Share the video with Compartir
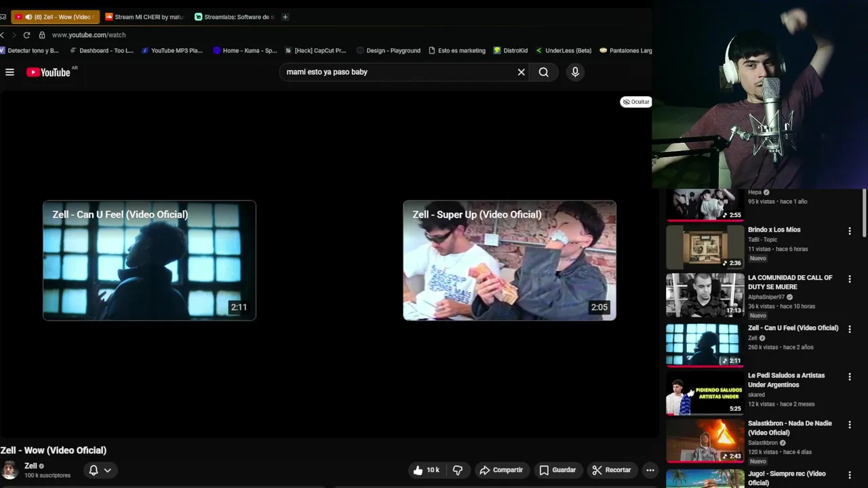The width and height of the screenshot is (868, 488). (x=500, y=470)
